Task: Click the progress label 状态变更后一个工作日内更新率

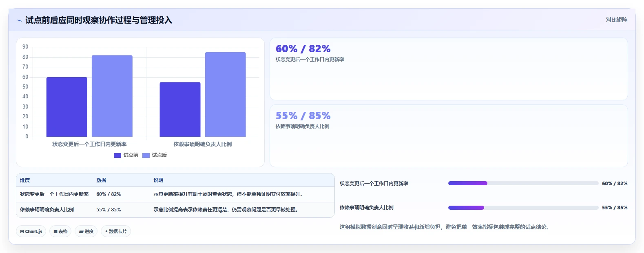Action: 374,184
